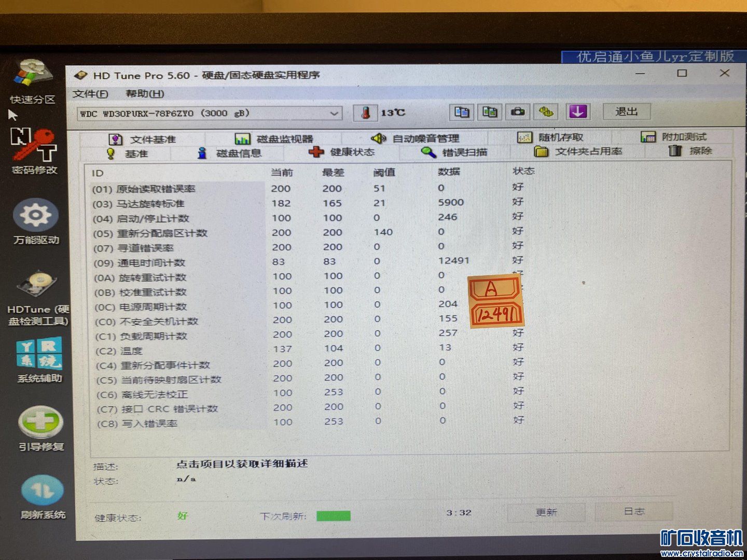Click the 12491 power-on hours value
This screenshot has height=560, width=747.
(454, 260)
